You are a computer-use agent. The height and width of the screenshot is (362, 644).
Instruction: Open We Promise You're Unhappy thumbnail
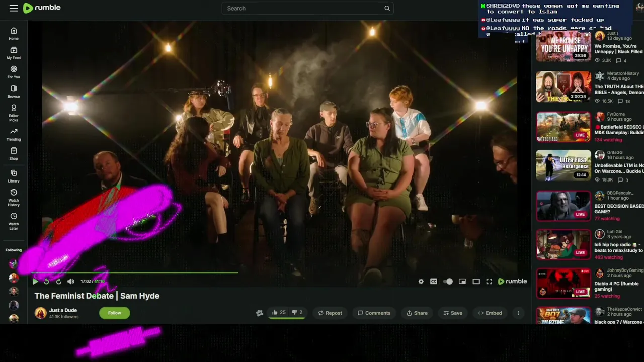563,47
